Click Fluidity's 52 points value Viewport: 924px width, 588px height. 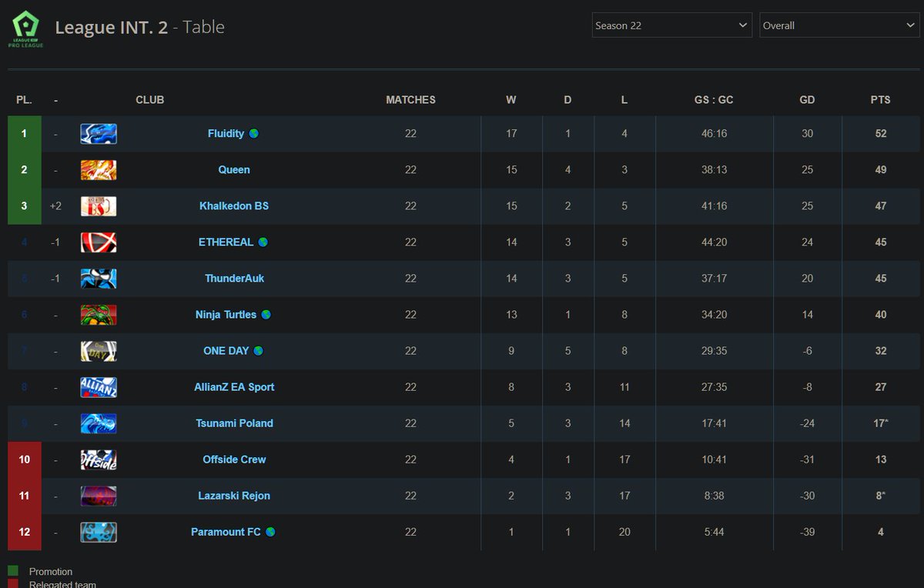[881, 134]
